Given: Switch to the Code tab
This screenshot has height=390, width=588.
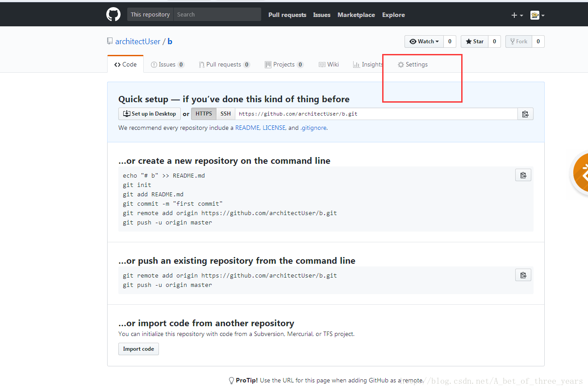Looking at the screenshot, I should (125, 64).
